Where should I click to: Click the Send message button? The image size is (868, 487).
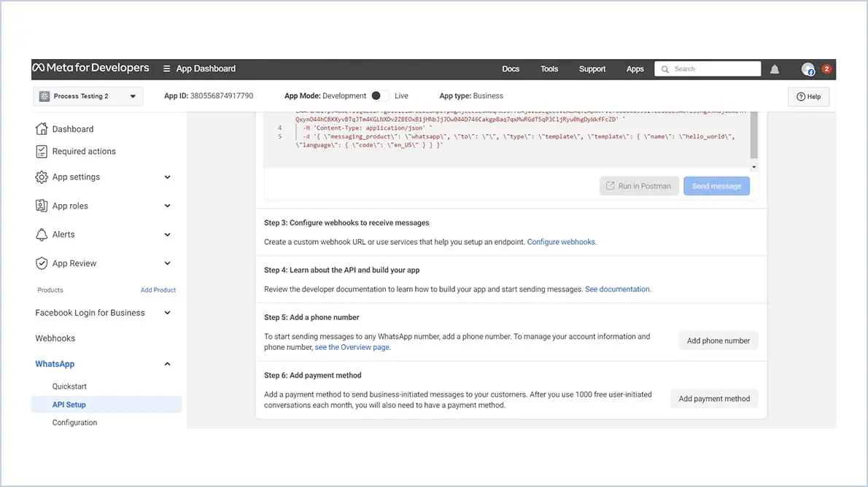(x=716, y=186)
